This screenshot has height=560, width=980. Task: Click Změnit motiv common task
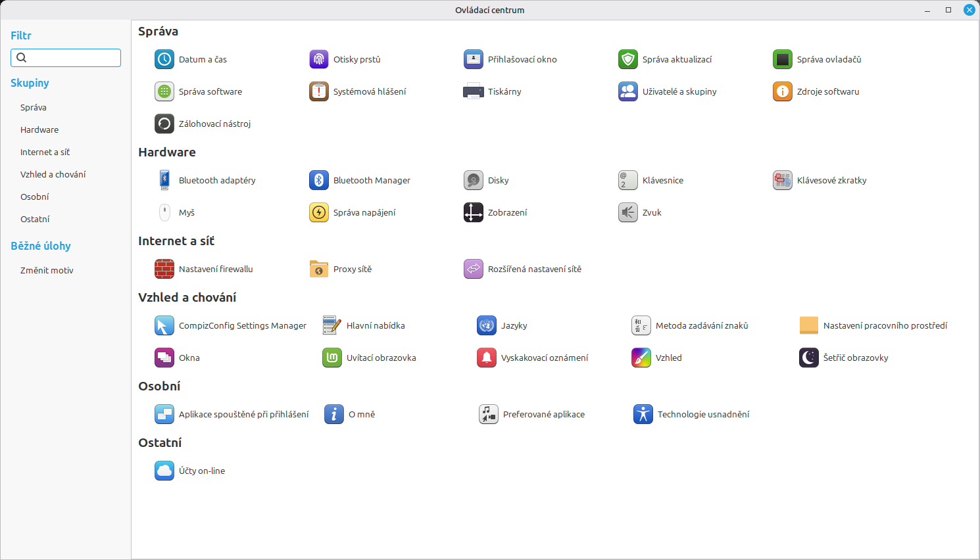tap(47, 270)
